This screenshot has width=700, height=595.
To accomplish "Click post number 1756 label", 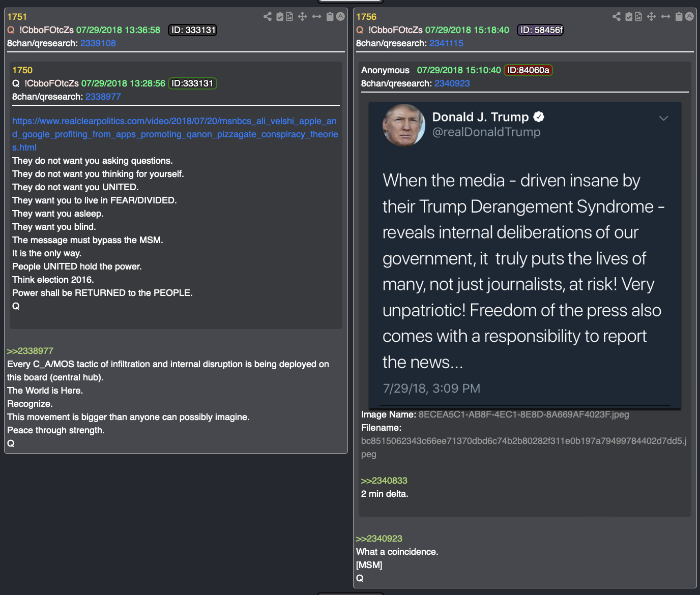I will 366,17.
